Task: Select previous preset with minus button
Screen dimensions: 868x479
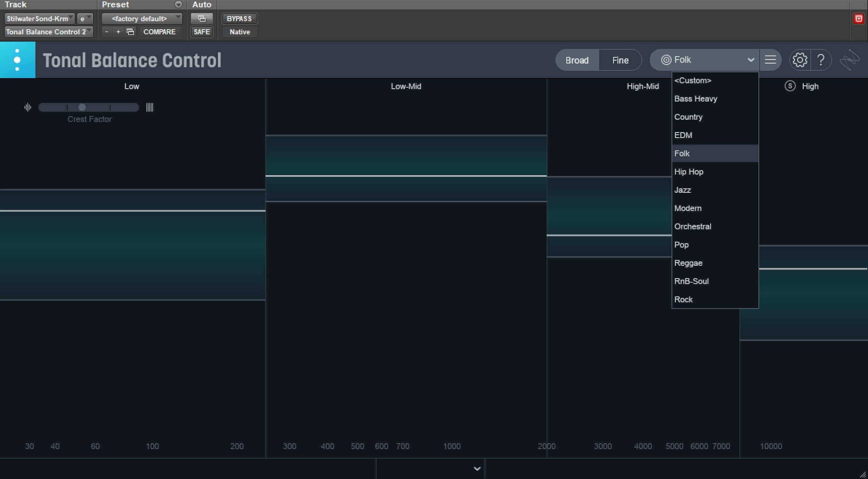Action: 107,32
